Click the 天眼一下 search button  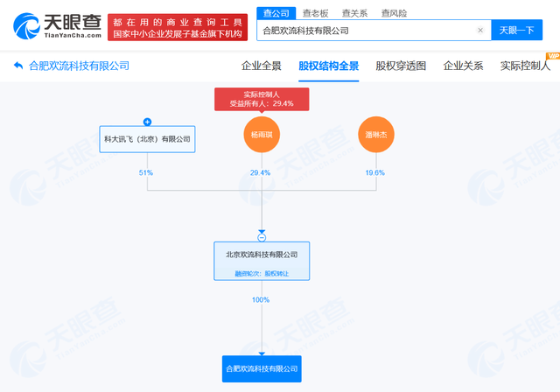pos(517,30)
